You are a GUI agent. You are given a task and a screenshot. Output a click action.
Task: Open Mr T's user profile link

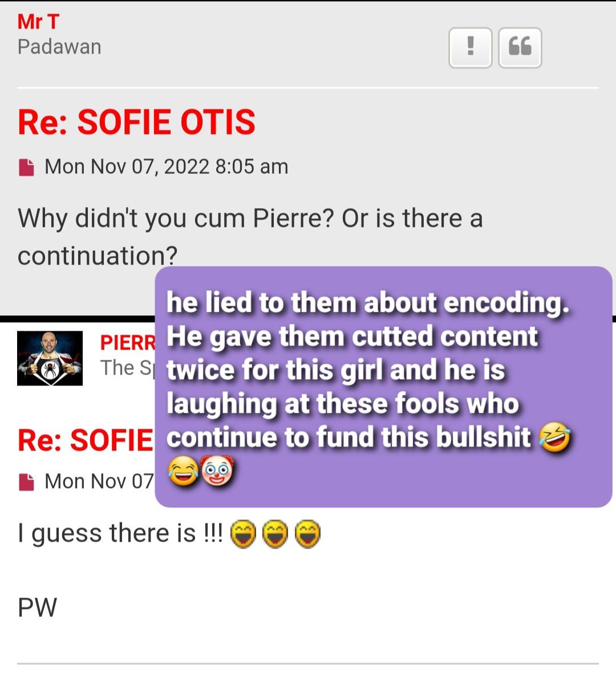[x=38, y=22]
